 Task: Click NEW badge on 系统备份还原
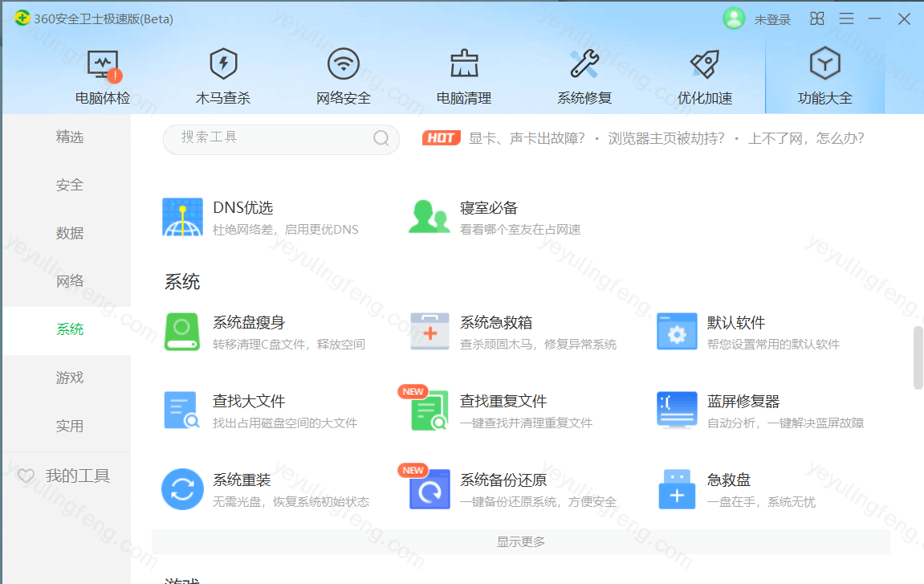pos(413,470)
